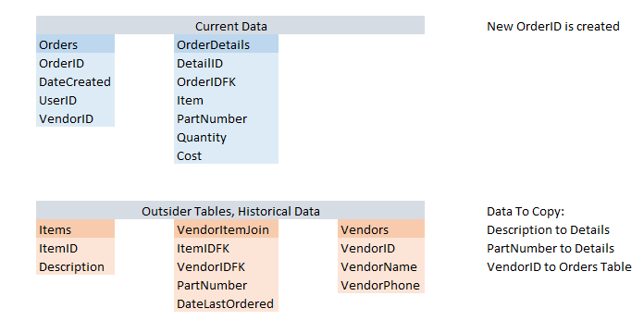Select the ItemID cell under Items
The image size is (644, 333).
point(75,247)
